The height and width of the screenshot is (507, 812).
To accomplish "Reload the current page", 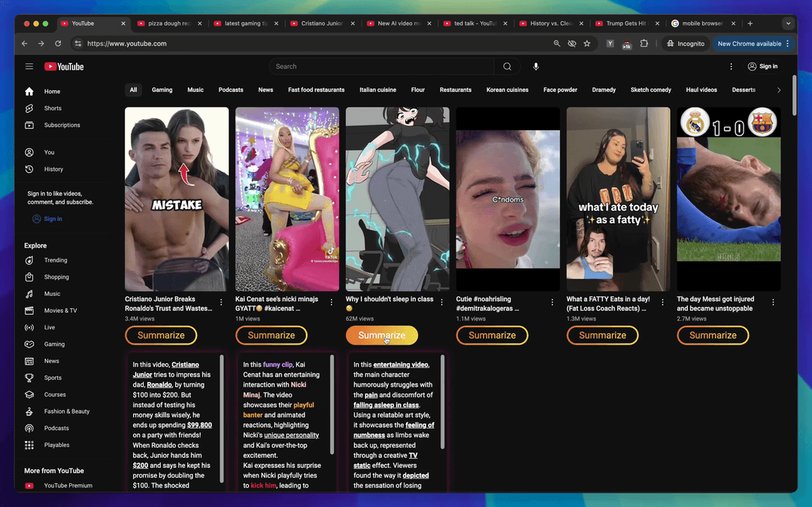I will tap(58, 44).
